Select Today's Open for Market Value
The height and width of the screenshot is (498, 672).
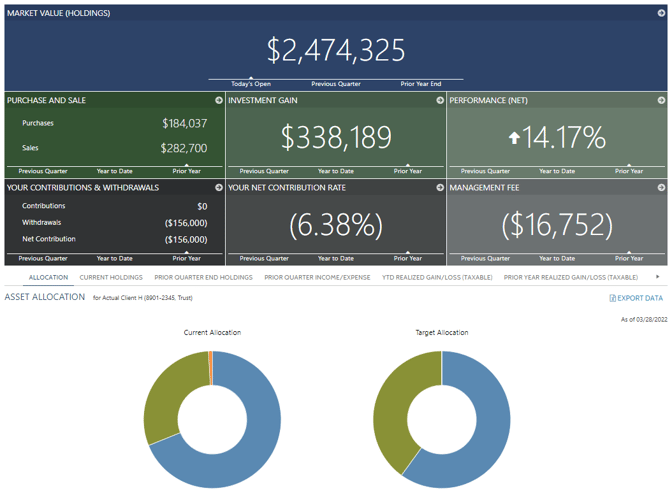tap(251, 84)
